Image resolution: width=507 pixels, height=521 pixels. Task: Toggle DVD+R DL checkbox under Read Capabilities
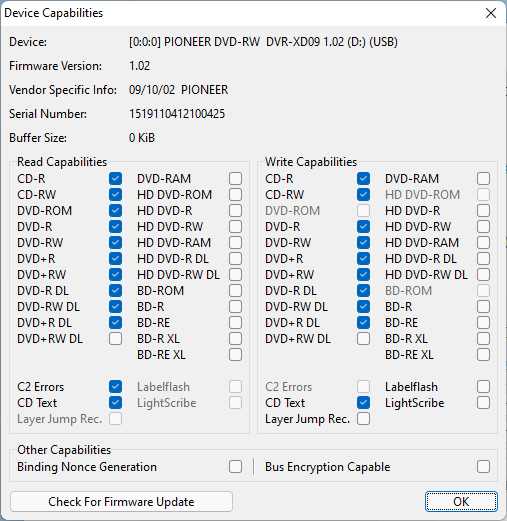coord(115,323)
